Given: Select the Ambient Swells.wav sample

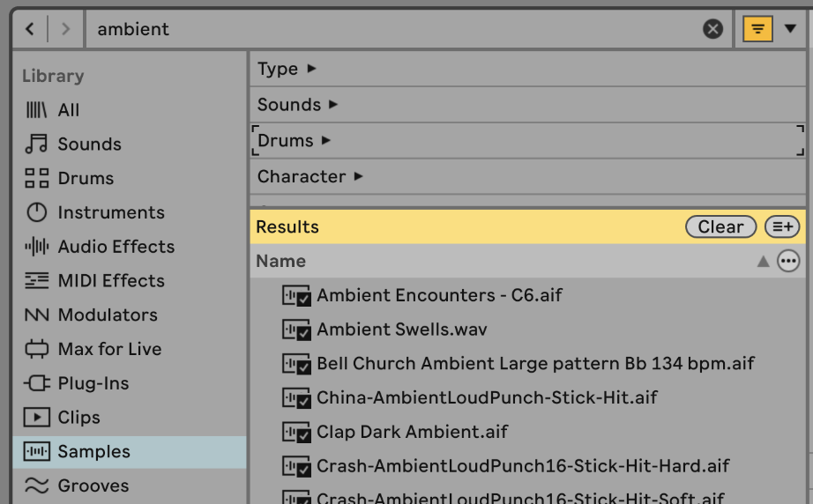Looking at the screenshot, I should pos(401,330).
